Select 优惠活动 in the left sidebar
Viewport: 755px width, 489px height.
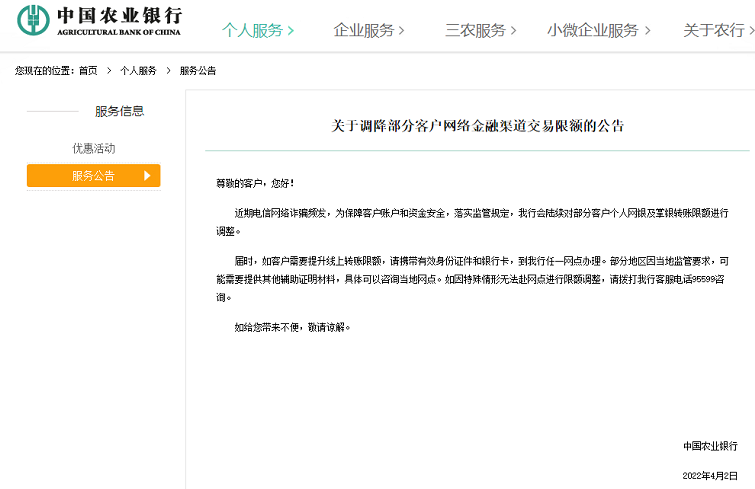93,148
